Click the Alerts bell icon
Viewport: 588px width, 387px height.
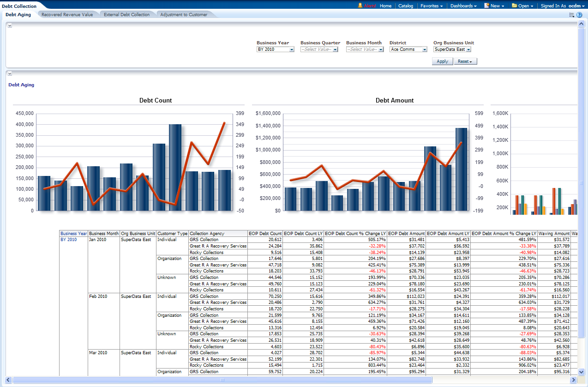(360, 6)
